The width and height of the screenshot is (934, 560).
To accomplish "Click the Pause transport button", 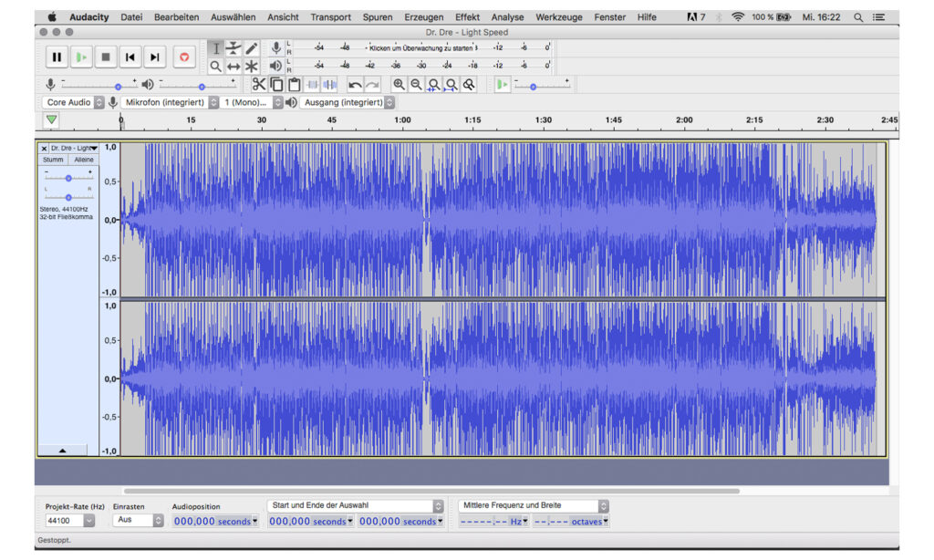I will click(x=57, y=57).
